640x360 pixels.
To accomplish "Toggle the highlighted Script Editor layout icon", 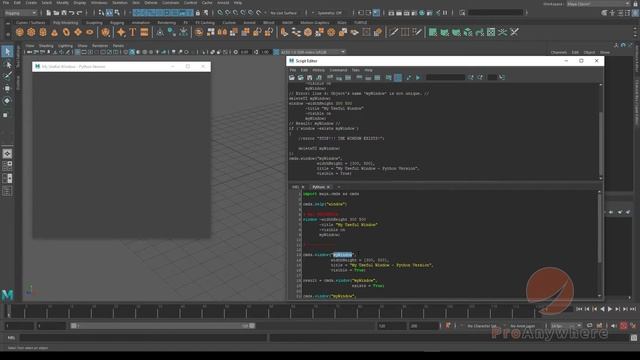I will coord(398,77).
